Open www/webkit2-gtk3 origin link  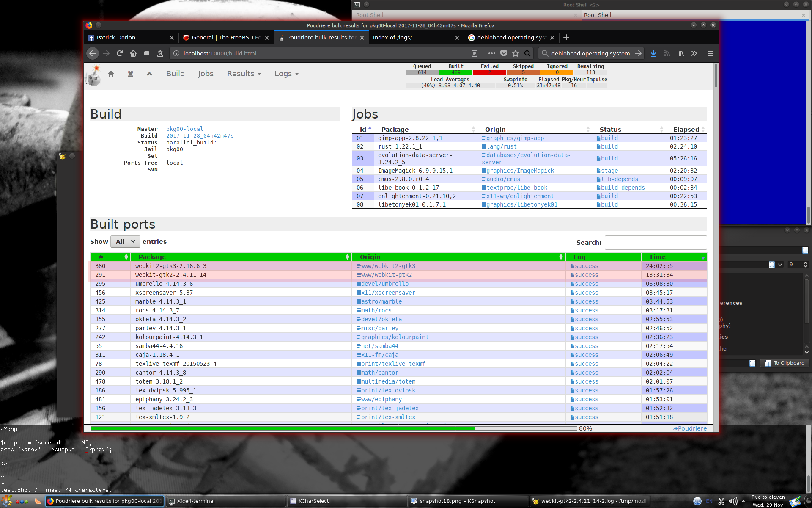tap(388, 266)
